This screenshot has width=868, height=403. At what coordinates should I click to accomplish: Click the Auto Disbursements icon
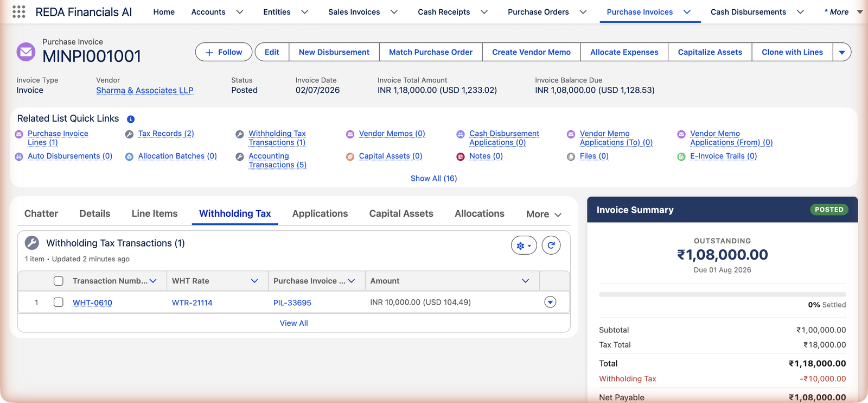coord(19,156)
